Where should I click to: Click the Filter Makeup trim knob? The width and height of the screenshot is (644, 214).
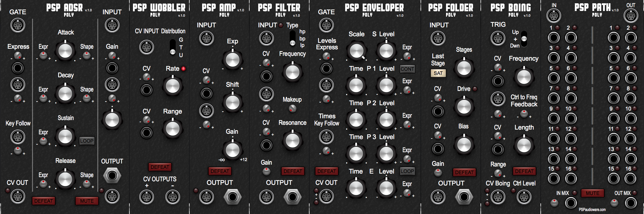[293, 109]
